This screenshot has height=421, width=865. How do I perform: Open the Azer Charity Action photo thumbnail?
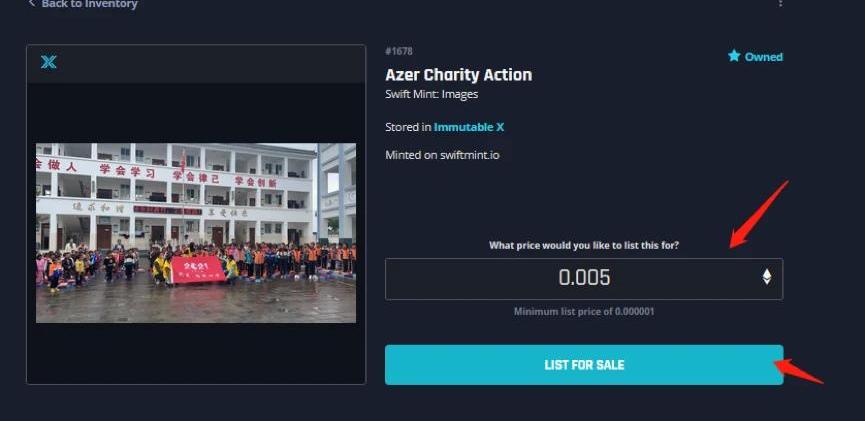pos(196,232)
